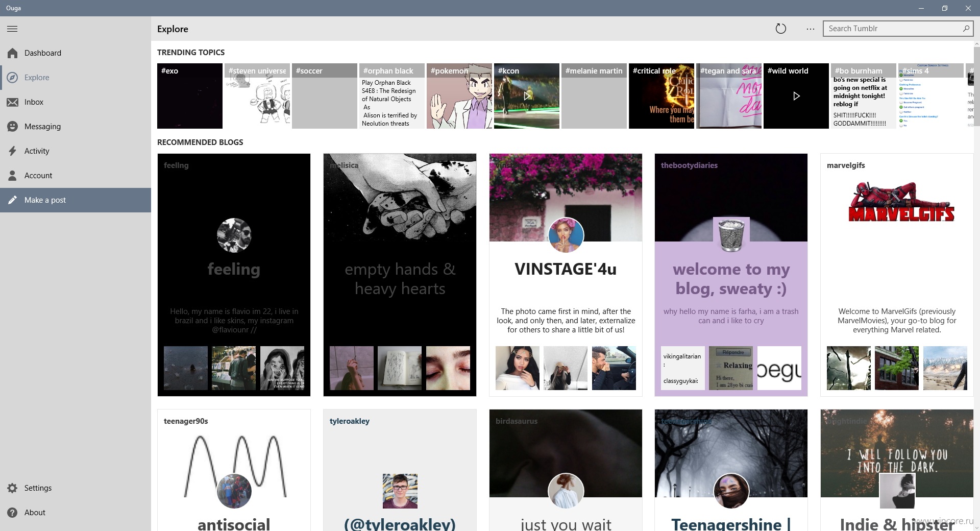Screen dimensions: 980x531
Task: Open Messaging from the sidebar
Action: click(x=76, y=127)
